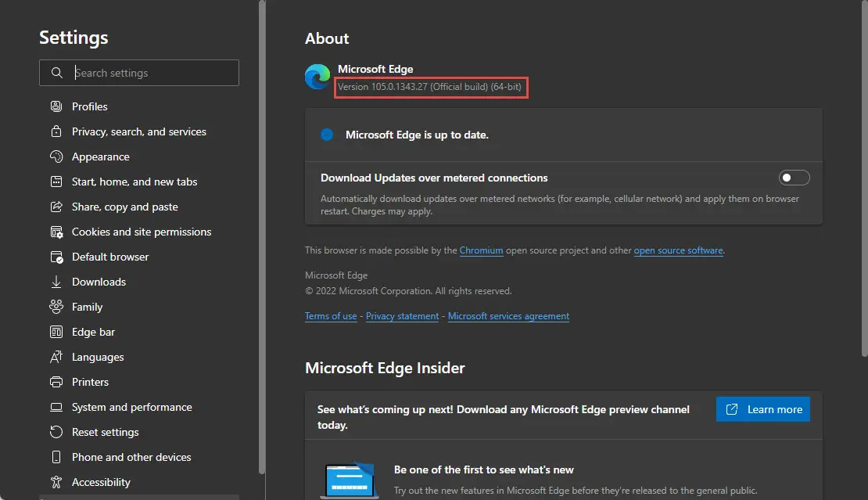The width and height of the screenshot is (868, 500).
Task: Click the Edge bar icon
Action: tap(56, 332)
